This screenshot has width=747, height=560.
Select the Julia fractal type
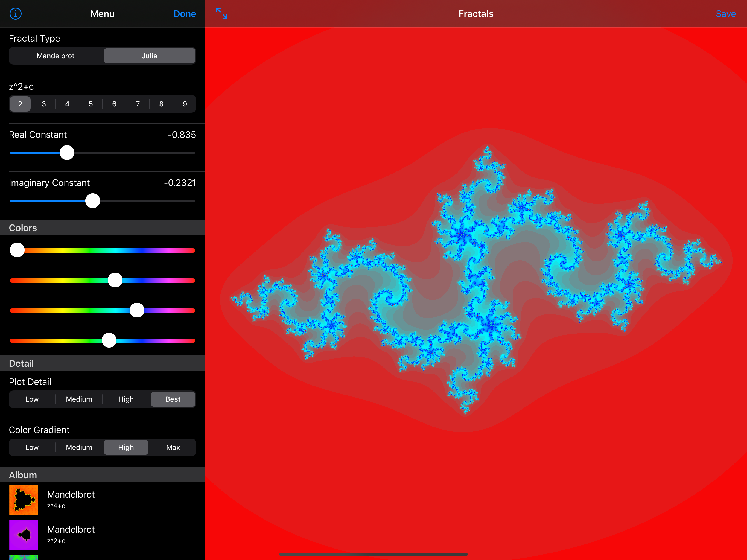149,56
